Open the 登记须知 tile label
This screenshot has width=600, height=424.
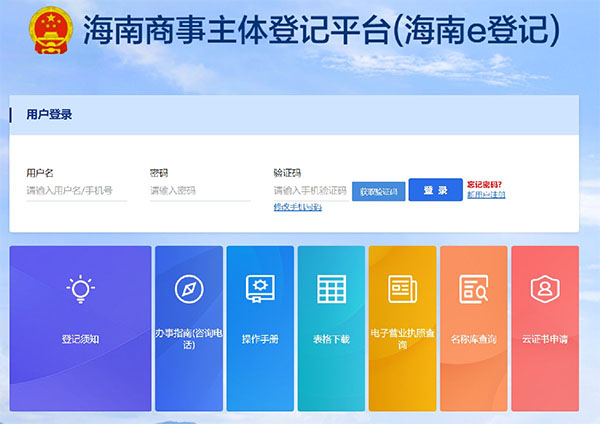coord(80,339)
